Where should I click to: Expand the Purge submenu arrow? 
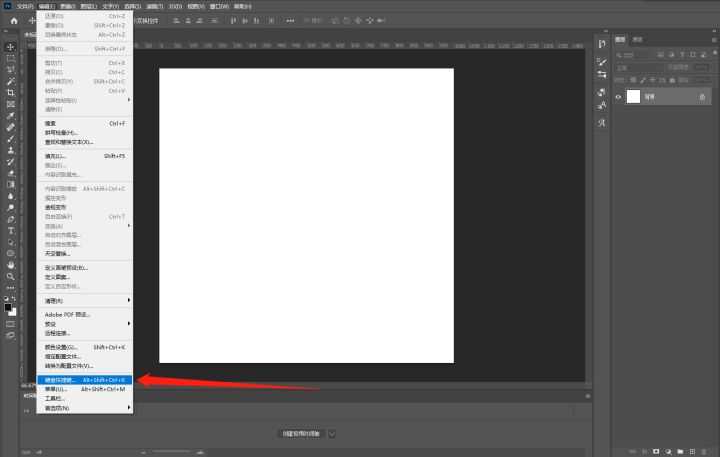click(x=129, y=300)
